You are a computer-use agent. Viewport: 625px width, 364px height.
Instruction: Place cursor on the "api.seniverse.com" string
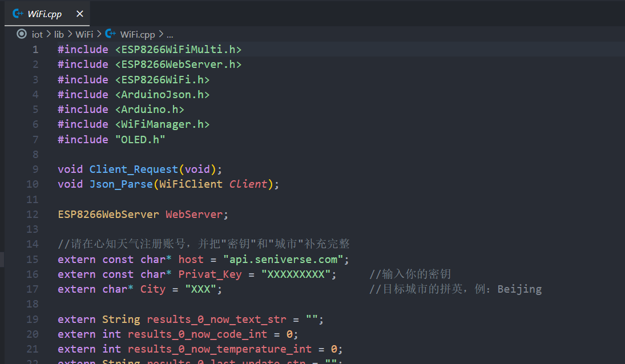283,260
